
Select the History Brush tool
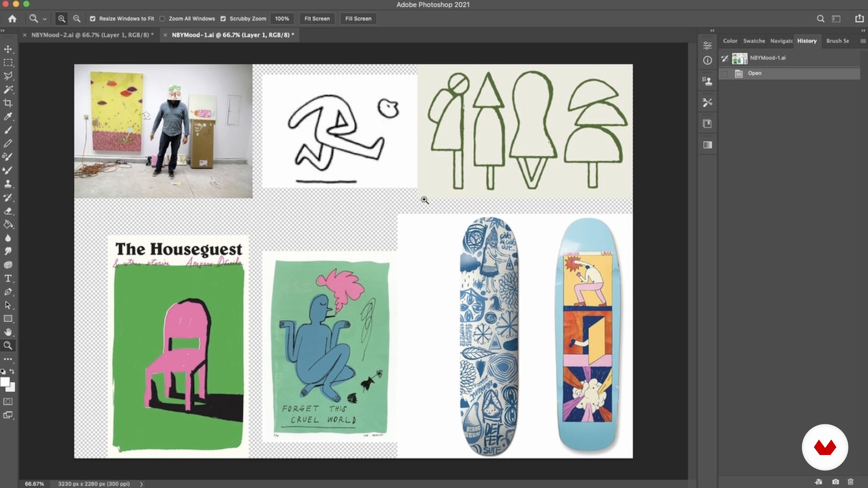coord(8,197)
